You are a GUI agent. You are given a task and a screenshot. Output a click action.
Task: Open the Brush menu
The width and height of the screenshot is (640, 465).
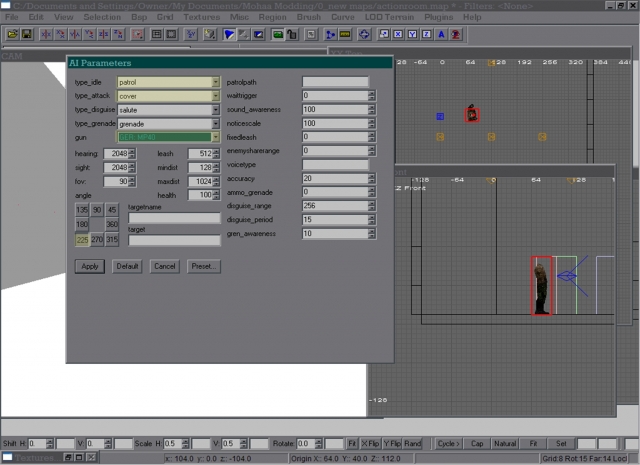309,17
